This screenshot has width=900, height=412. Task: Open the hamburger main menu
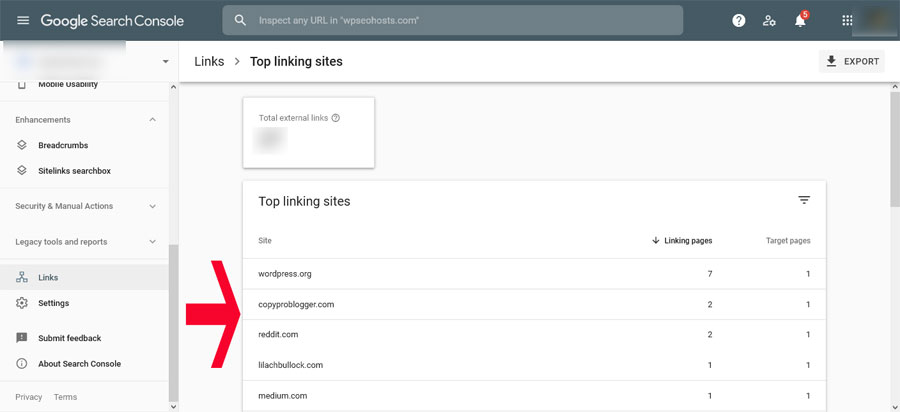(x=22, y=21)
